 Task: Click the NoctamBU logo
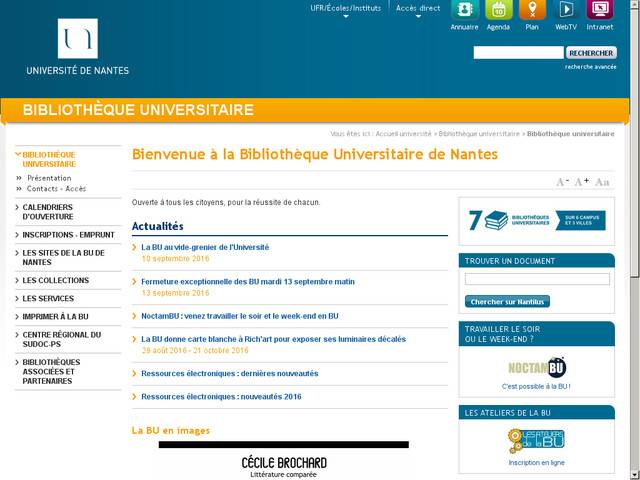536,367
